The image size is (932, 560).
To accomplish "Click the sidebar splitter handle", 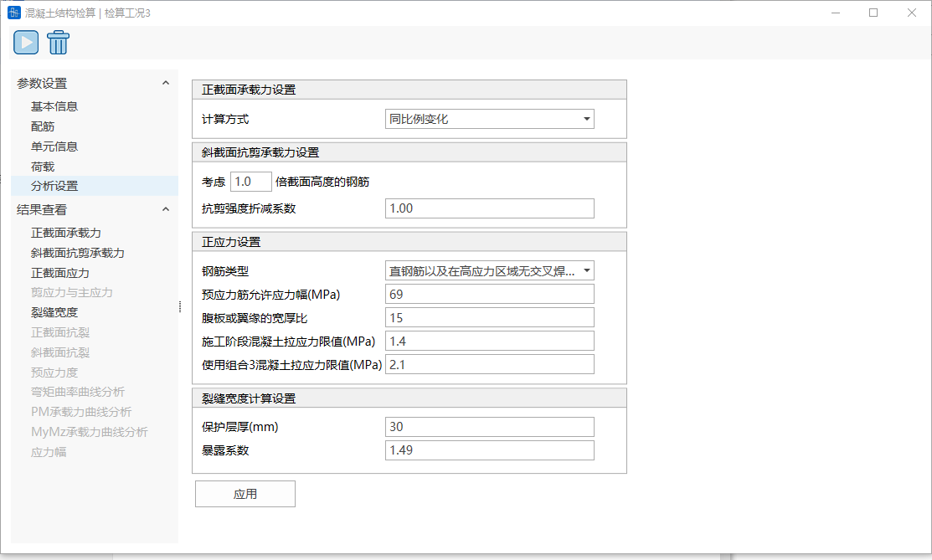I will pyautogui.click(x=180, y=306).
